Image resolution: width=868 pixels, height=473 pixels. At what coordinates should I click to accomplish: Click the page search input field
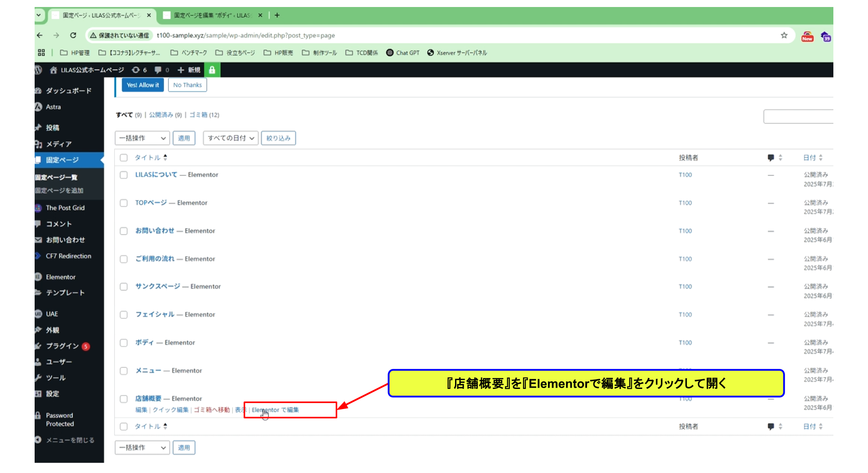coord(798,116)
